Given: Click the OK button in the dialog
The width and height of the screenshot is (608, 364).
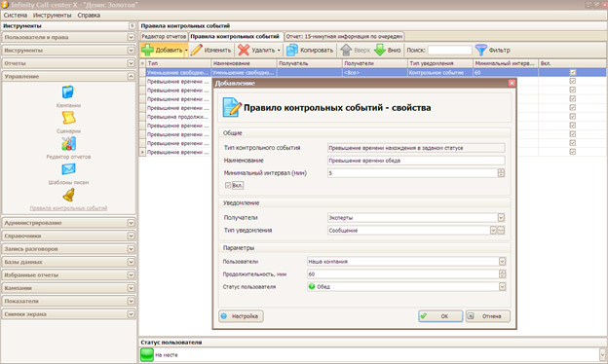Looking at the screenshot, I should [x=440, y=316].
